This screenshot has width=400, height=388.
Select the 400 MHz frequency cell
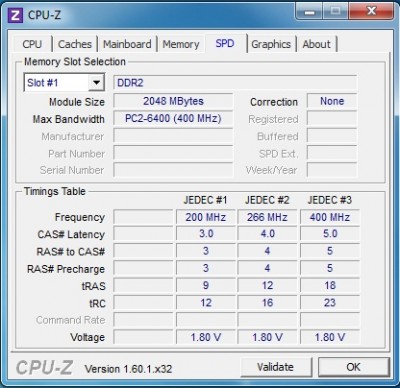click(330, 217)
